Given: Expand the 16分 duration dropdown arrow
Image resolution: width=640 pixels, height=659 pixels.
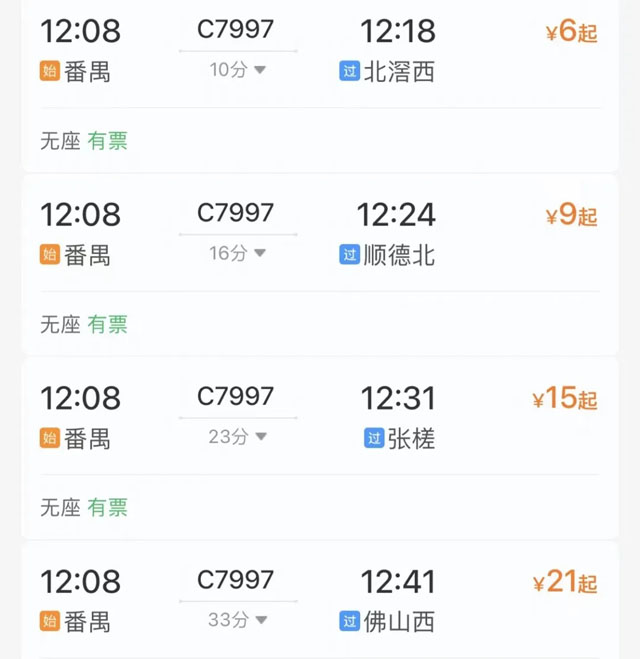Looking at the screenshot, I should 259,253.
